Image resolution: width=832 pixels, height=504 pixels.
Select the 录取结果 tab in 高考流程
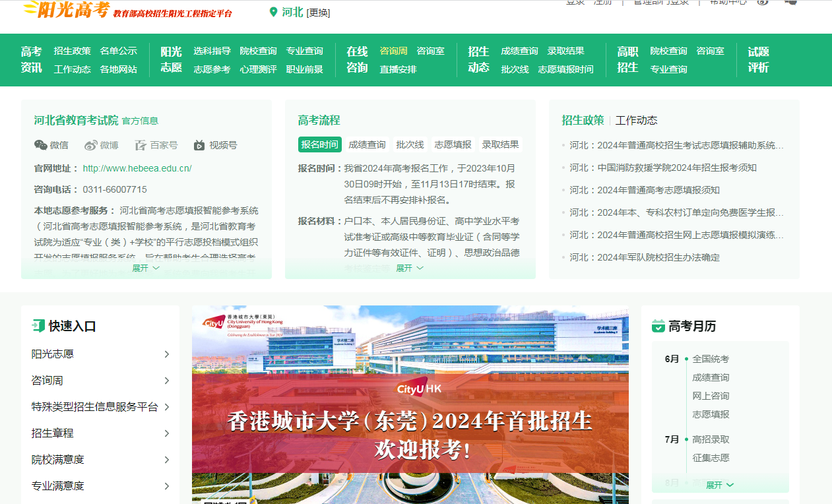point(500,144)
